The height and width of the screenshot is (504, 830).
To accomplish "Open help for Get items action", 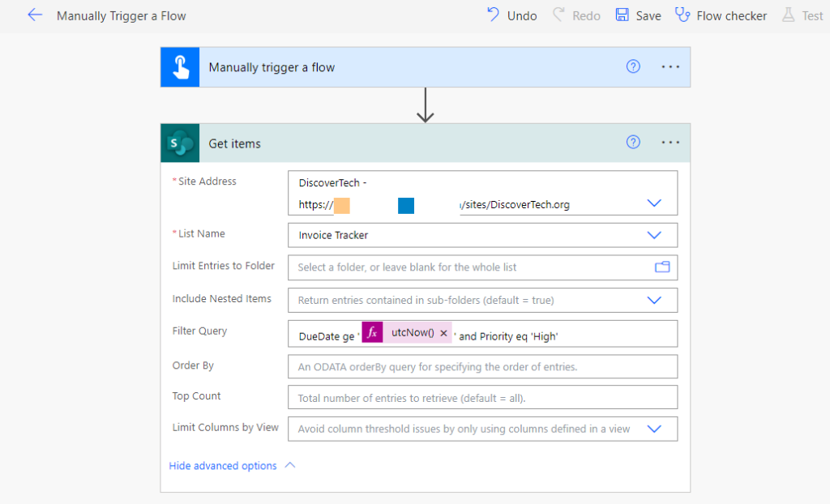I will 633,142.
